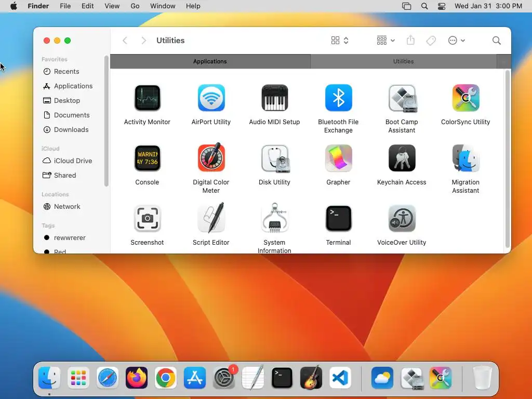Launch TextEdit from the Dock
532x399 pixels.
(x=253, y=378)
